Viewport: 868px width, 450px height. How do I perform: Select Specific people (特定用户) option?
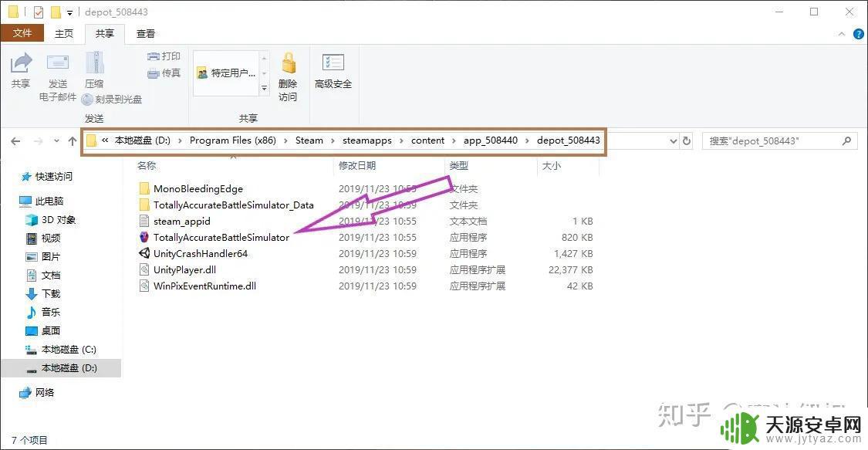[x=226, y=73]
